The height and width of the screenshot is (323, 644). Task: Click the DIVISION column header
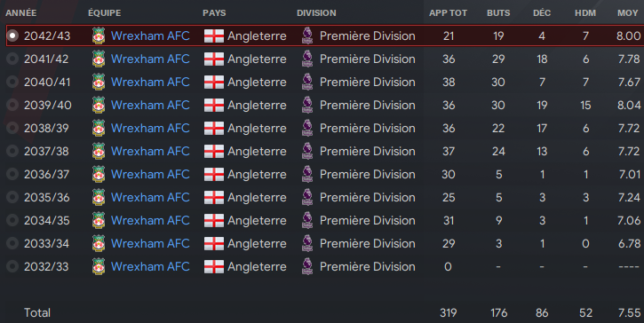[x=316, y=13]
